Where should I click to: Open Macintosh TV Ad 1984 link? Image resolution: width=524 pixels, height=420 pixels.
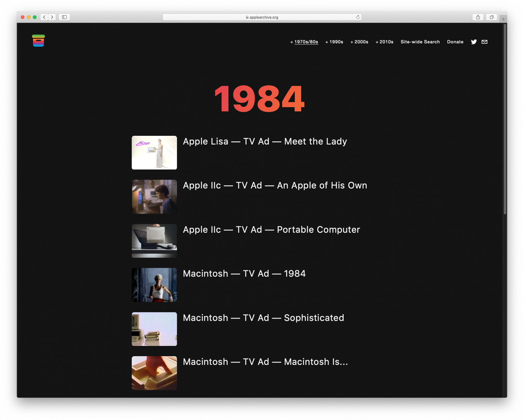[x=244, y=274]
